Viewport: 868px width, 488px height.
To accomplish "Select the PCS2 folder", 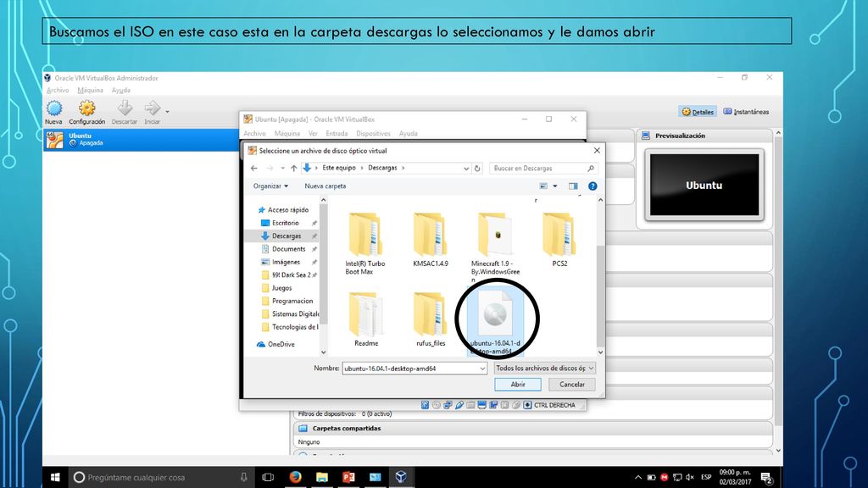I will 559,240.
